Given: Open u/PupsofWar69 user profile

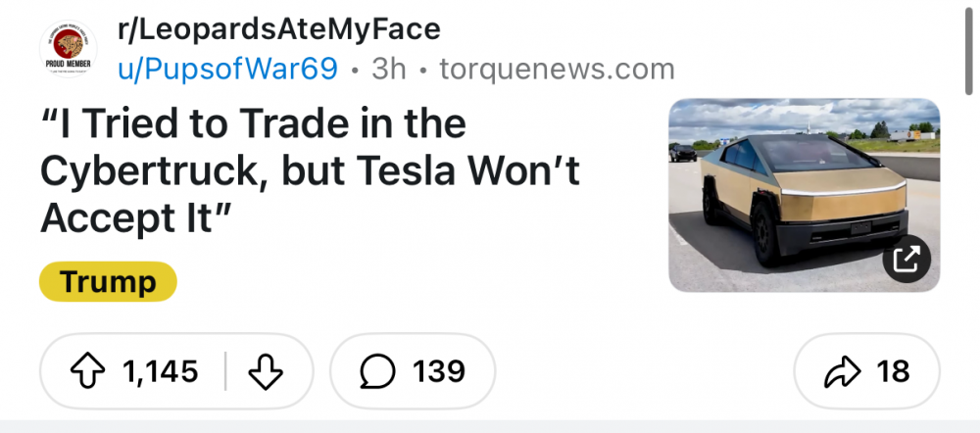Looking at the screenshot, I should pos(227,70).
